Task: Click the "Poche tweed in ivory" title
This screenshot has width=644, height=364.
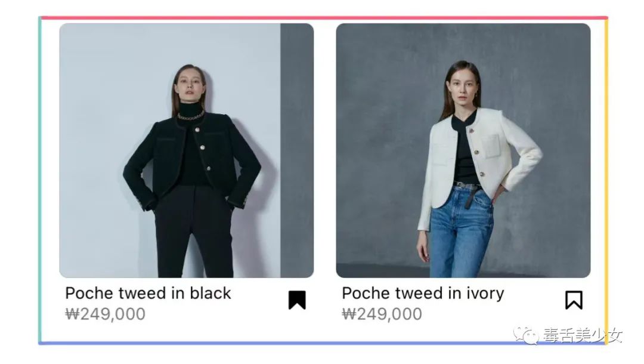Action: coord(423,294)
